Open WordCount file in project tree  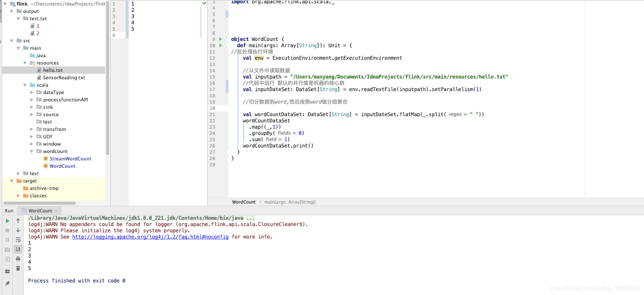[63, 166]
